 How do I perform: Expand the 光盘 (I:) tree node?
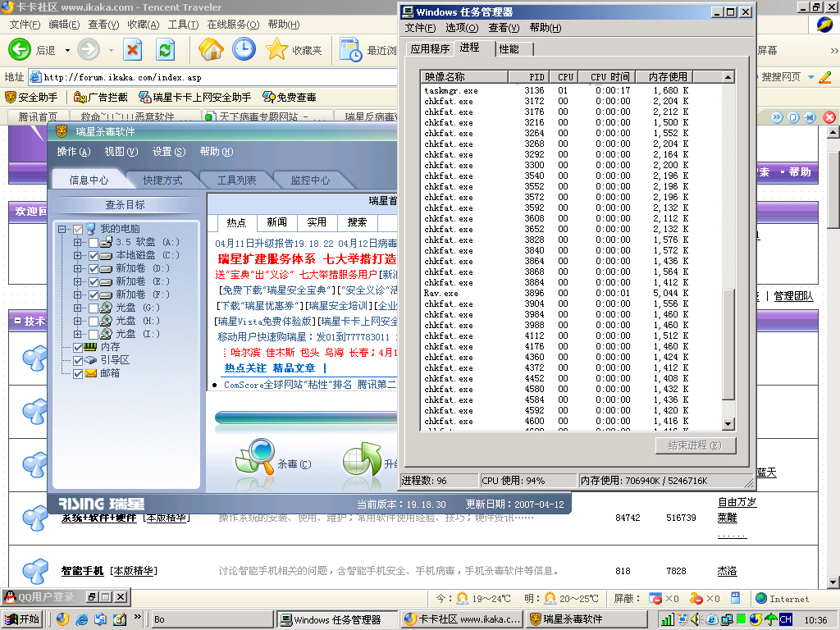(78, 334)
